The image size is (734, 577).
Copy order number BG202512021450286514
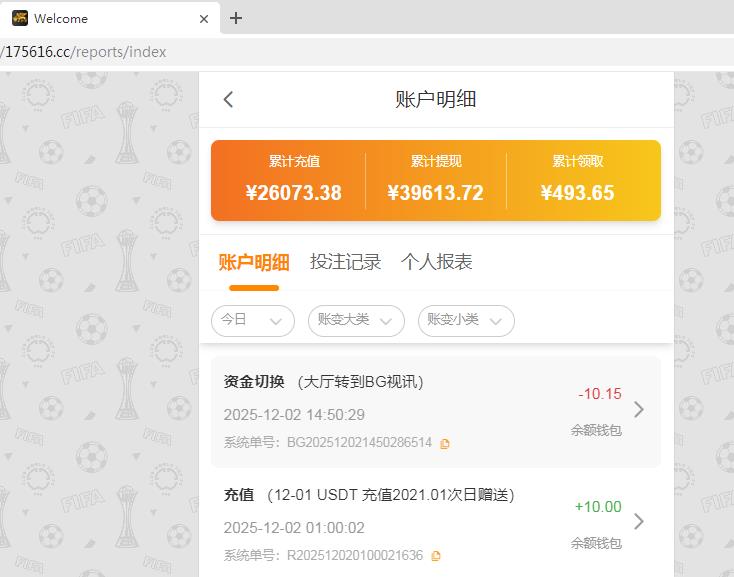(x=445, y=444)
